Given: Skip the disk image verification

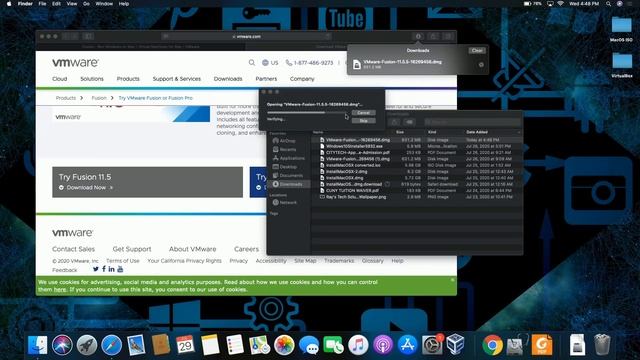Looking at the screenshot, I should [363, 120].
